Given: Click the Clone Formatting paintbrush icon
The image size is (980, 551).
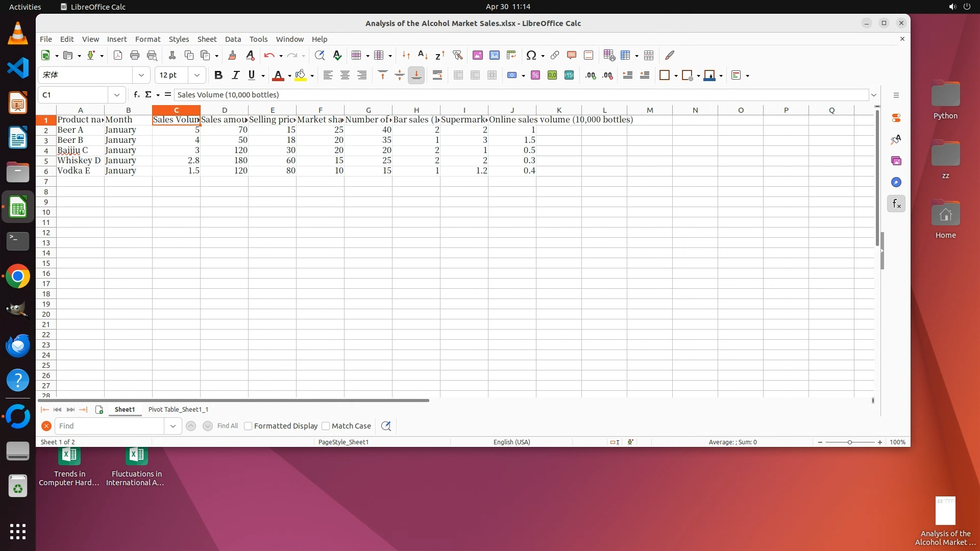Looking at the screenshot, I should pyautogui.click(x=232, y=55).
